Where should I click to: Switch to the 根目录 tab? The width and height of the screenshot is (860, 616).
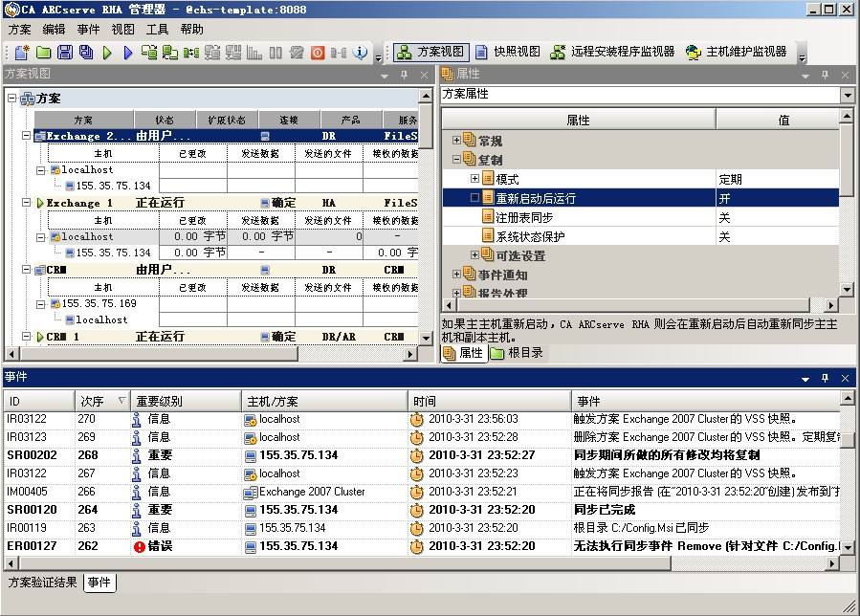(517, 353)
